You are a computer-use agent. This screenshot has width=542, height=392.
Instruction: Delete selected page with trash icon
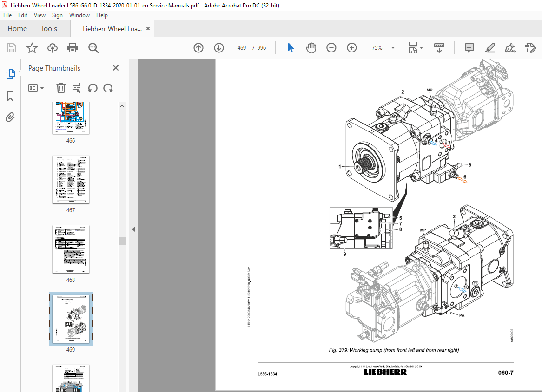click(61, 88)
